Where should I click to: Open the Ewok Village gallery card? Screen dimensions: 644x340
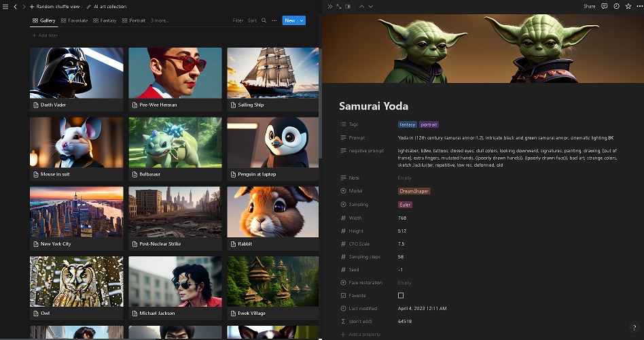(272, 288)
